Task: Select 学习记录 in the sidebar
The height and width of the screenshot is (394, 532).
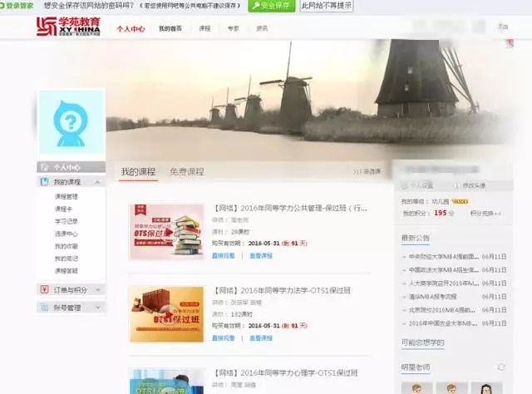Action: pyautogui.click(x=66, y=221)
